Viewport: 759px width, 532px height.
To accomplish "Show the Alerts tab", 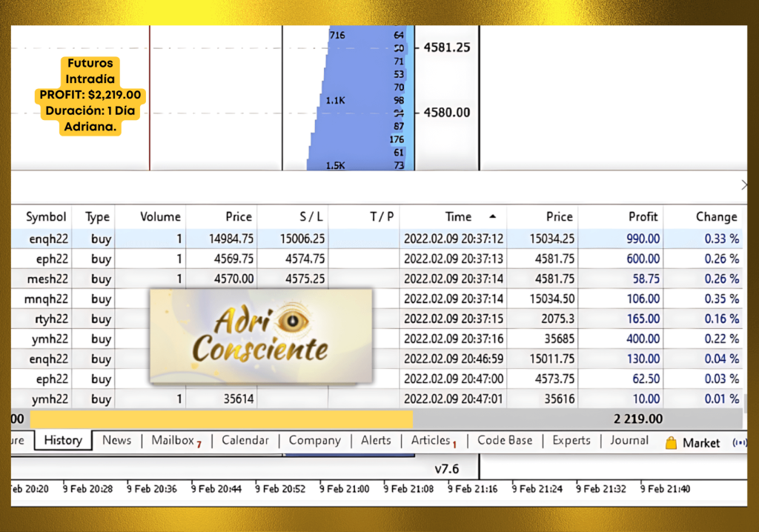I will tap(376, 440).
